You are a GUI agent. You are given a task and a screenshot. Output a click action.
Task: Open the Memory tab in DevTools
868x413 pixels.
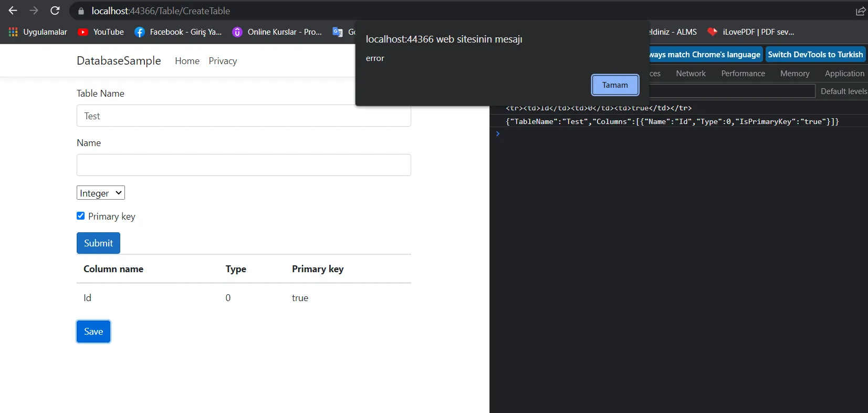[x=794, y=74]
